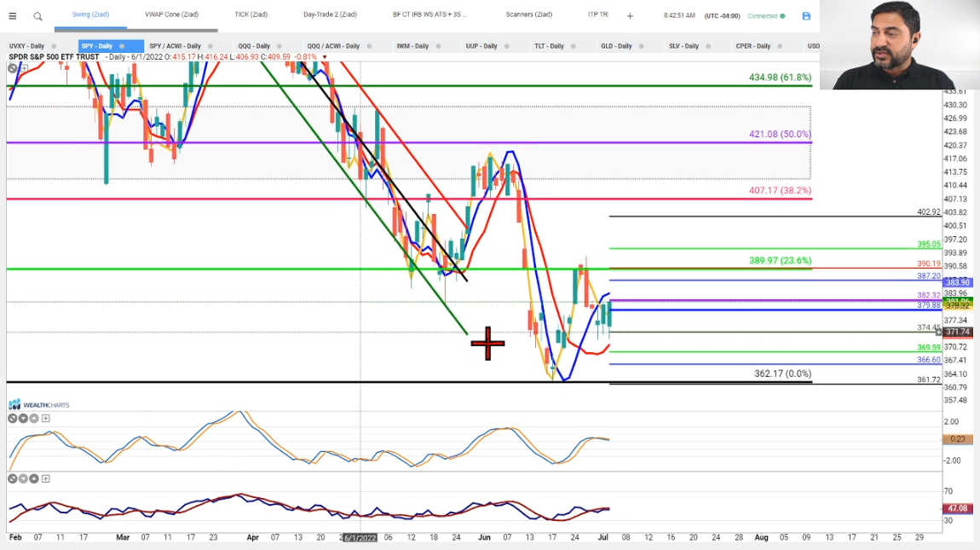Click the WealthCharts logo
Screen dimensions: 980x550
point(38,405)
